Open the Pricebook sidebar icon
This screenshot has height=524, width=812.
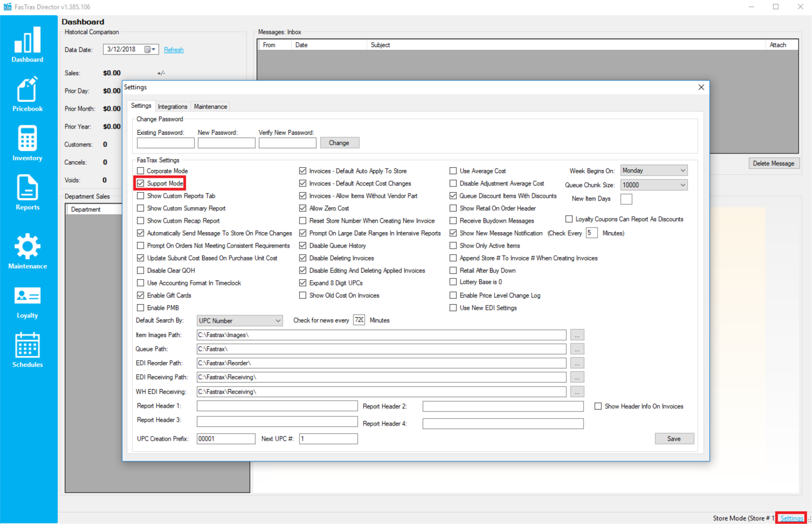pyautogui.click(x=27, y=94)
